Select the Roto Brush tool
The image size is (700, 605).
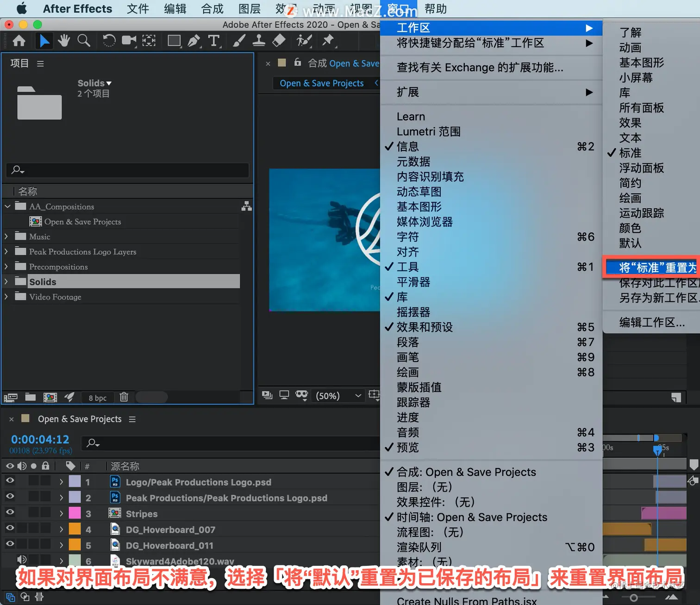point(304,41)
